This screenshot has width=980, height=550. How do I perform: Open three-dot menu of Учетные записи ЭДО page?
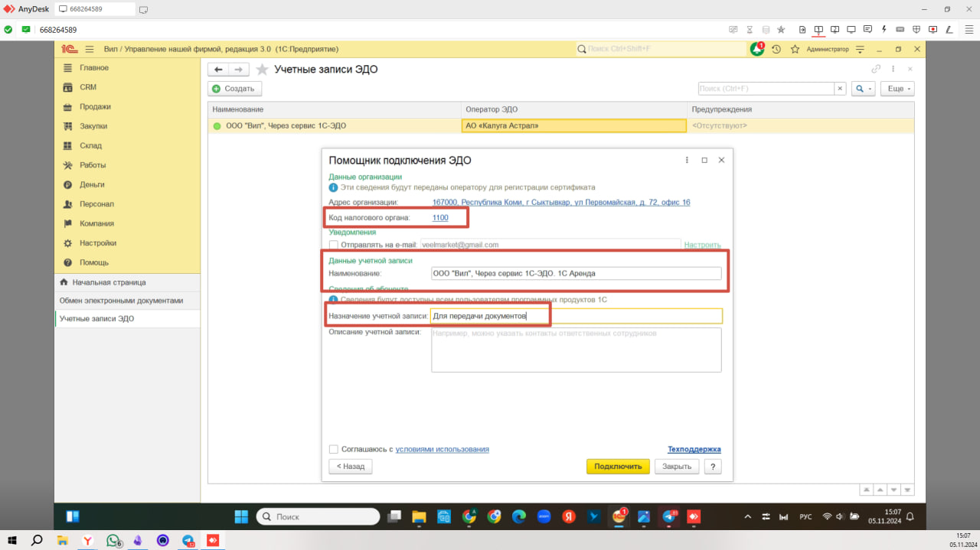(x=893, y=69)
